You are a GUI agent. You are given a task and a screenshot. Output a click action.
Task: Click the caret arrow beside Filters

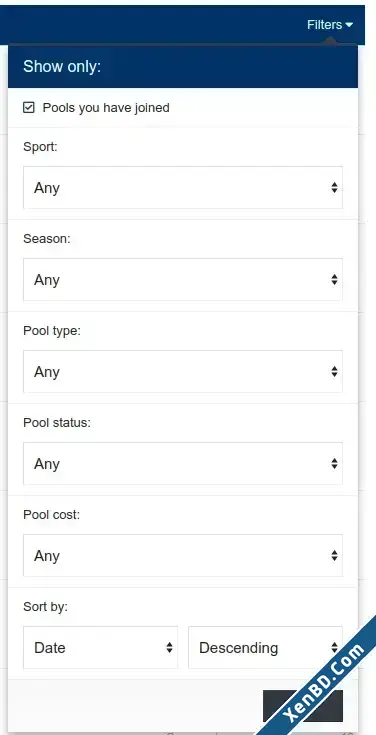click(x=349, y=25)
